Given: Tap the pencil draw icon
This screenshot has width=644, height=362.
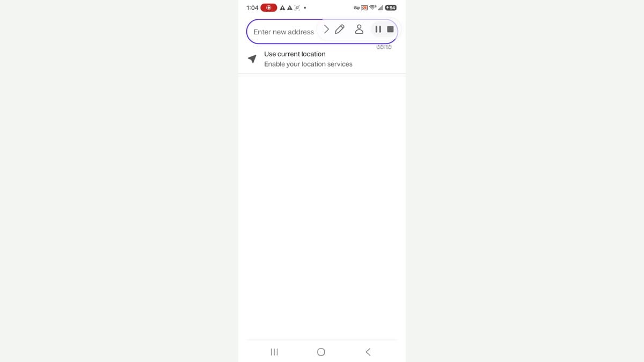Looking at the screenshot, I should pos(340,29).
